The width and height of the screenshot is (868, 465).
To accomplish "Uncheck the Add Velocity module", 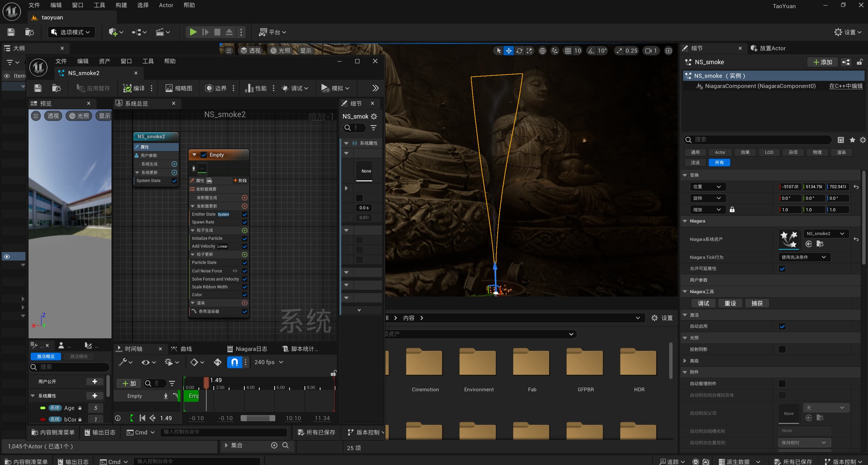I will (x=244, y=246).
